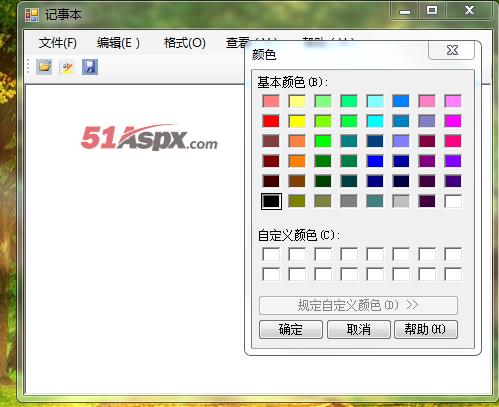Maximize the 记事本 window
The image size is (499, 407).
tap(432, 10)
